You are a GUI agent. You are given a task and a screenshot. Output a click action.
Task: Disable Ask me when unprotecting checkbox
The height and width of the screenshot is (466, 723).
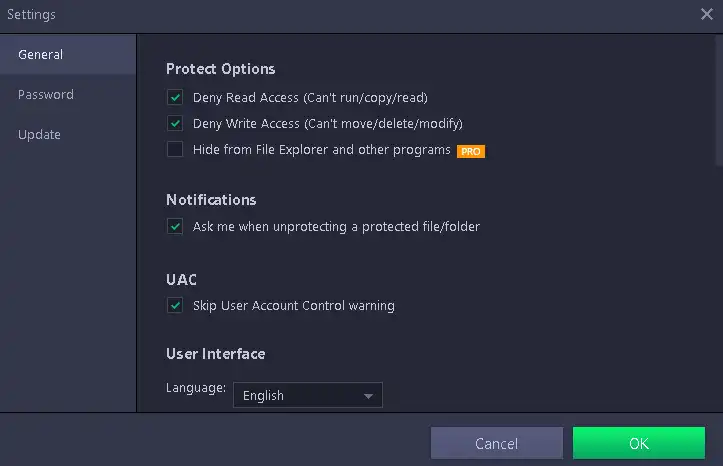click(x=175, y=227)
